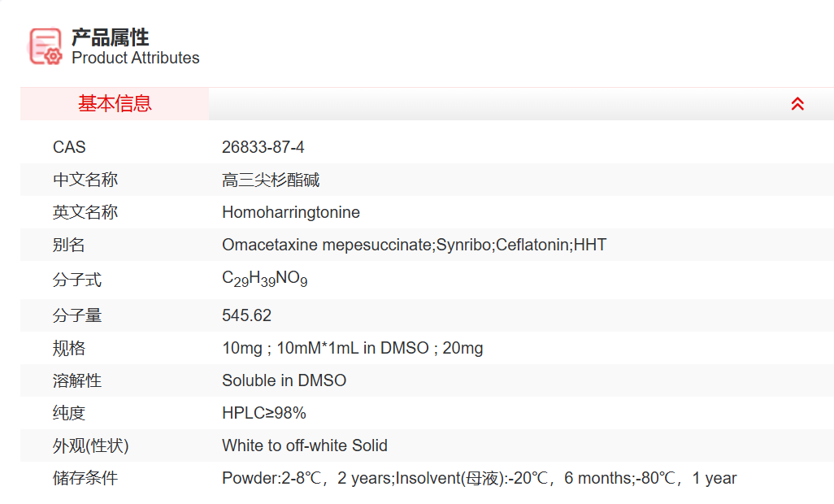Click the English name Homoharringtonine
834x504 pixels.
291,212
